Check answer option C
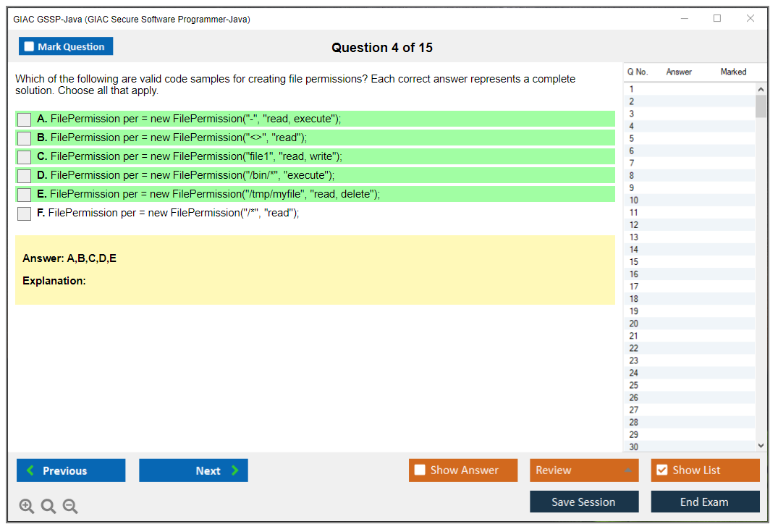This screenshot has height=532, width=778. [24, 156]
